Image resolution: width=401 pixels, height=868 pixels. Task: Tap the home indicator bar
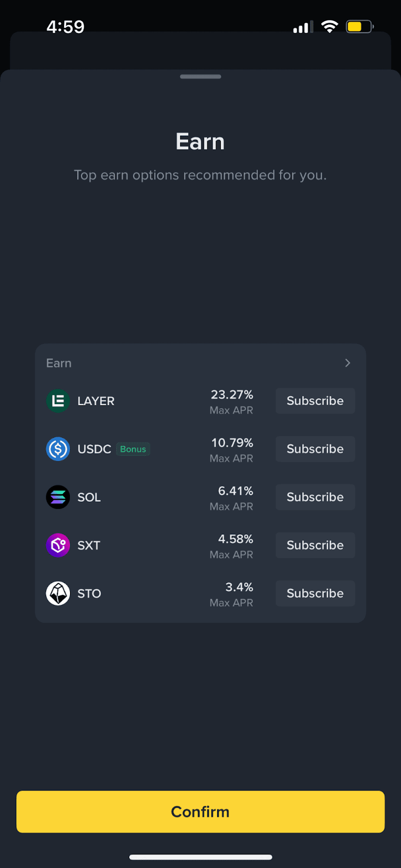coord(200,857)
